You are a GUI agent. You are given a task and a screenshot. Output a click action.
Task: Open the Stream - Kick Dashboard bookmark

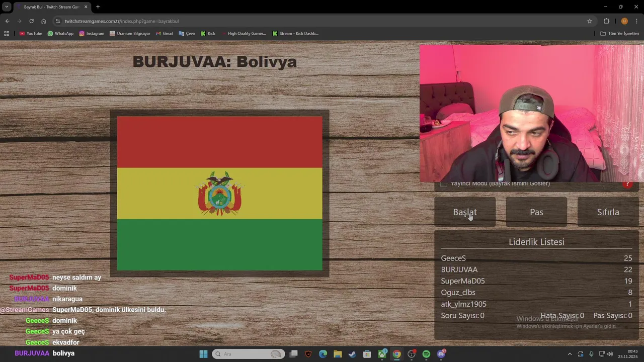coord(295,34)
